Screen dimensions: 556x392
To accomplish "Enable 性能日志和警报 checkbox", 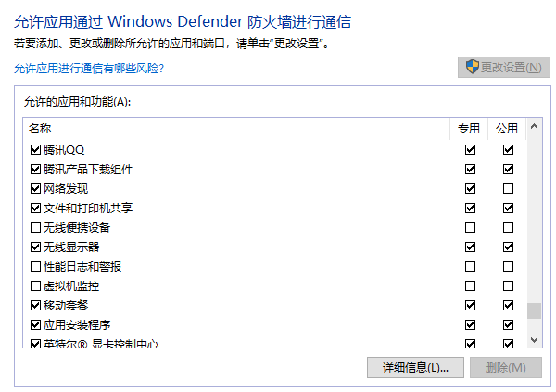I will pyautogui.click(x=36, y=267).
